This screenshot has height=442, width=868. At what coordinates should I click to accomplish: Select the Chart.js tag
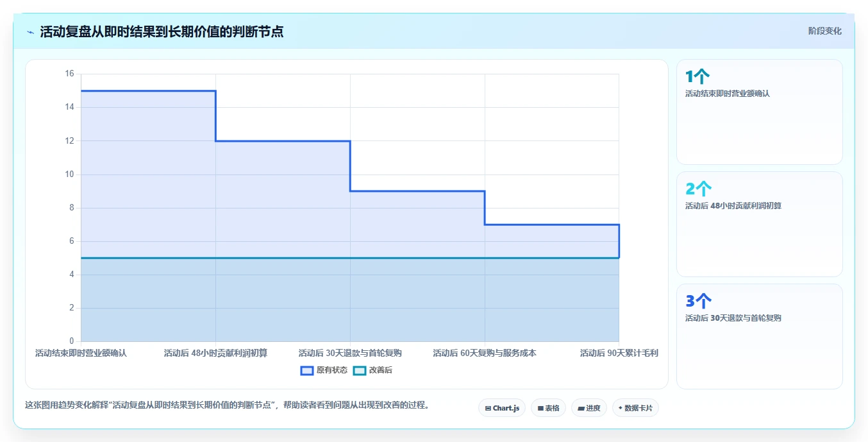pyautogui.click(x=502, y=408)
